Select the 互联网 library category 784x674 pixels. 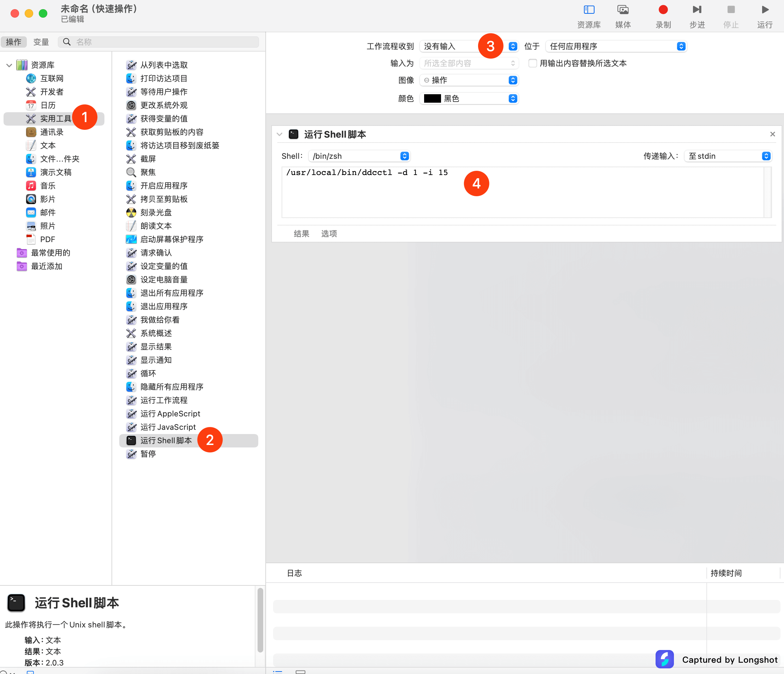tap(52, 78)
